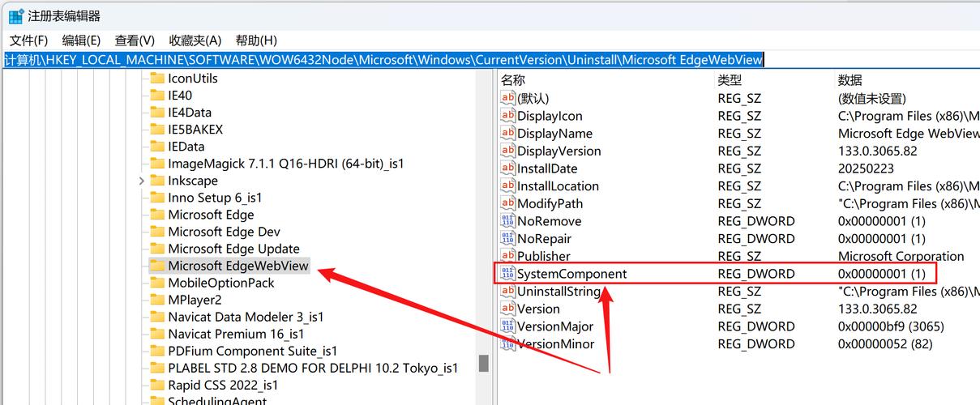Open the 收藏夹(A) menu
Image resolution: width=980 pixels, height=405 pixels.
click(x=195, y=40)
